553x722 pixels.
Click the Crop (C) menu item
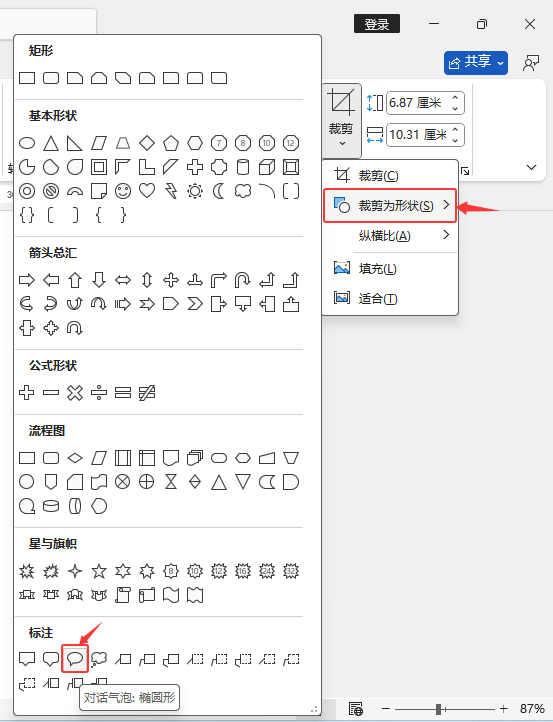pyautogui.click(x=390, y=175)
